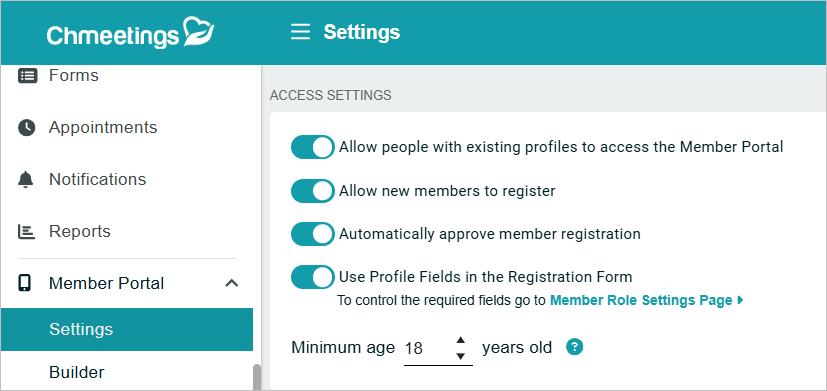Click the Appointments clock icon
Viewport: 827px width, 391px height.
pyautogui.click(x=26, y=128)
